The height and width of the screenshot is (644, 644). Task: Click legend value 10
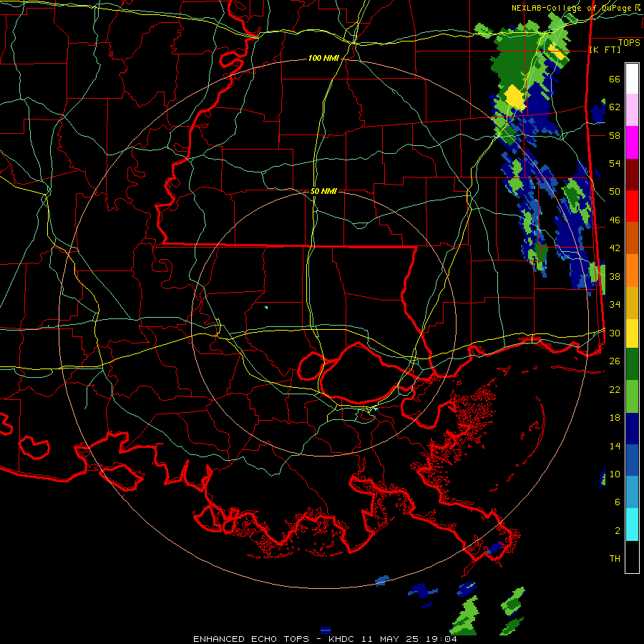tap(615, 474)
